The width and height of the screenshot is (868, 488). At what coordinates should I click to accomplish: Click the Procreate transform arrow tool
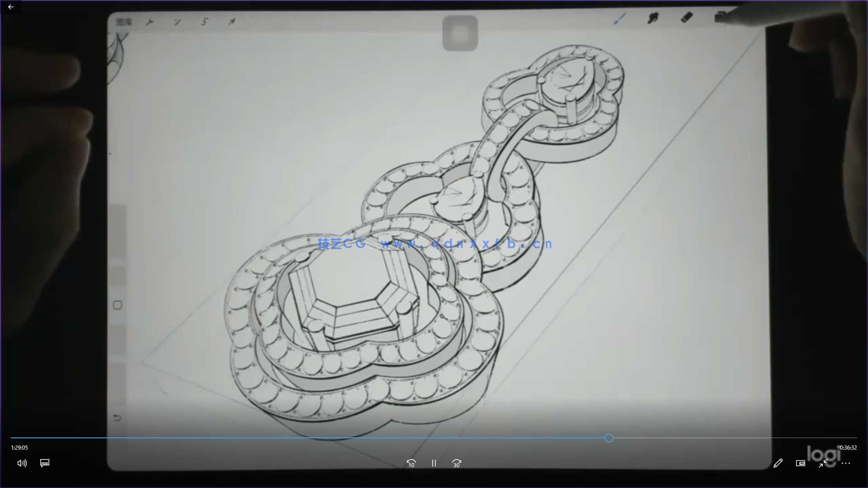(x=232, y=22)
